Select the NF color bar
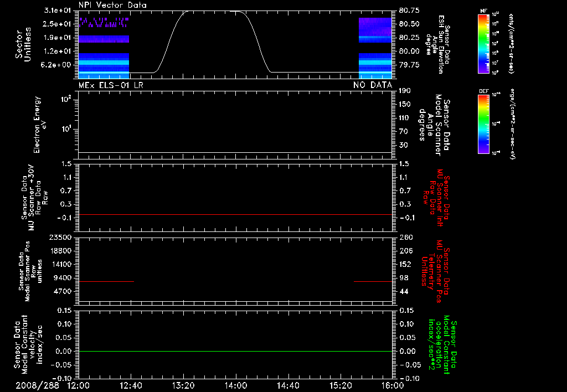 click(x=483, y=43)
